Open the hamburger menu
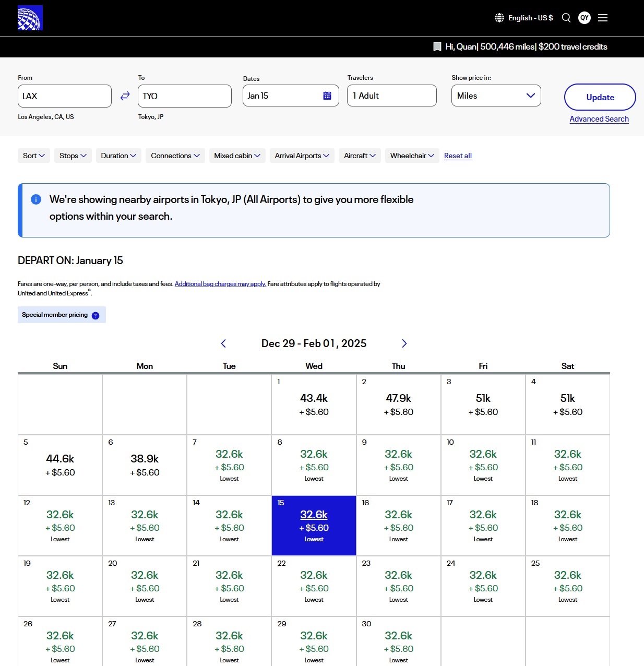 [603, 18]
